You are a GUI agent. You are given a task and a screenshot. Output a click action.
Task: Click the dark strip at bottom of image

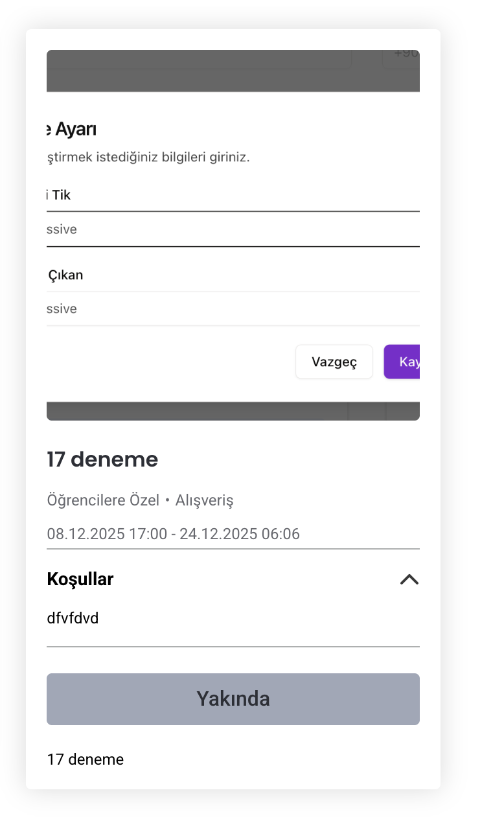194,411
